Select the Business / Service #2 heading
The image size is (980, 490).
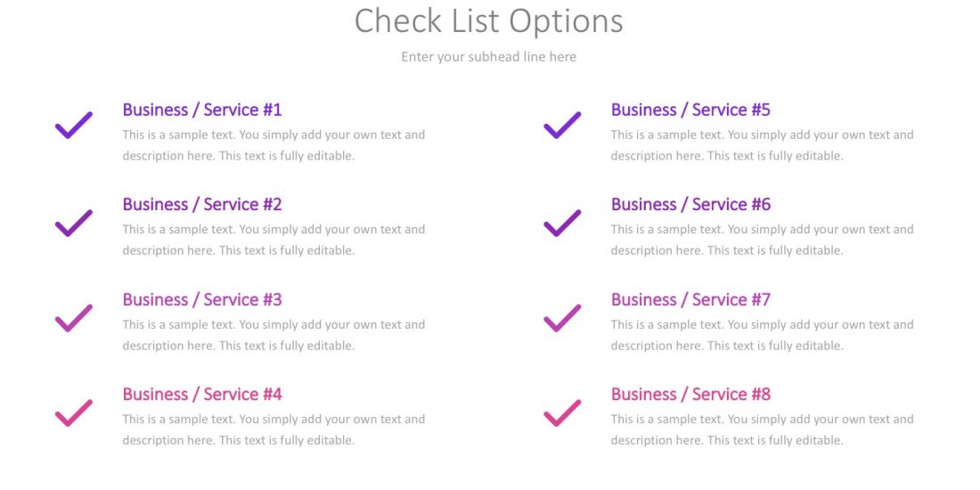tap(202, 204)
